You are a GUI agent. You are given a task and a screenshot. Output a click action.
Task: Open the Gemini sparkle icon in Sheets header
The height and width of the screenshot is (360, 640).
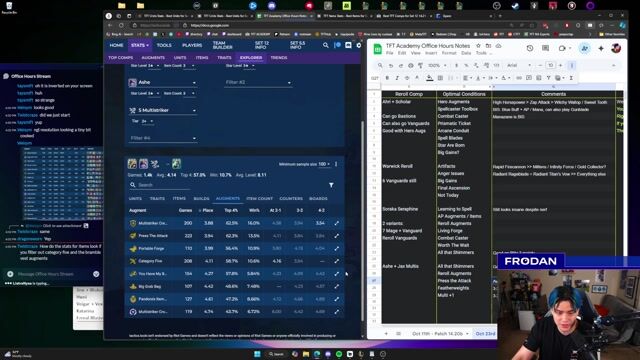[601, 48]
